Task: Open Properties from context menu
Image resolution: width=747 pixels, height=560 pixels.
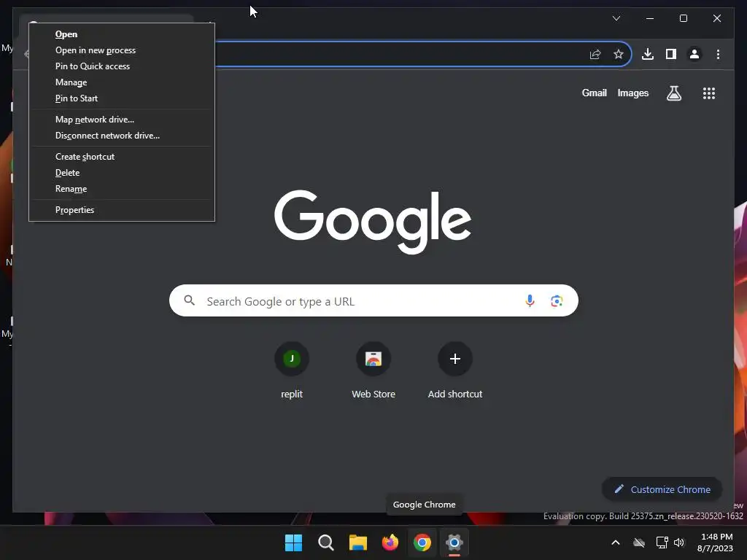Action: click(122, 210)
